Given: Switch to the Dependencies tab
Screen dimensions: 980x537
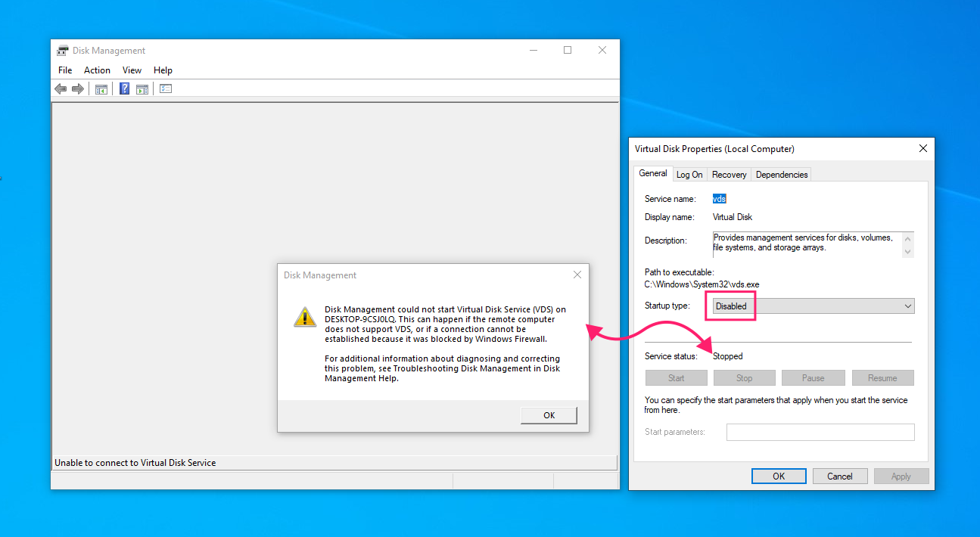Looking at the screenshot, I should pyautogui.click(x=782, y=175).
